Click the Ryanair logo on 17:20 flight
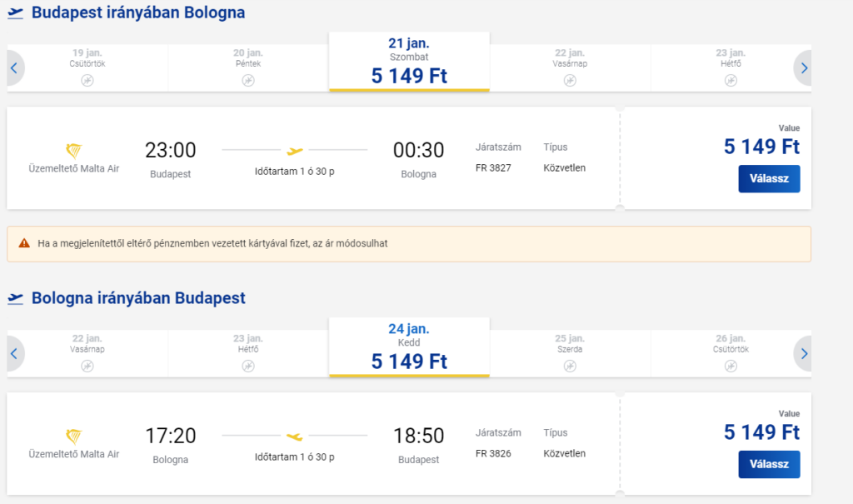 74,437
